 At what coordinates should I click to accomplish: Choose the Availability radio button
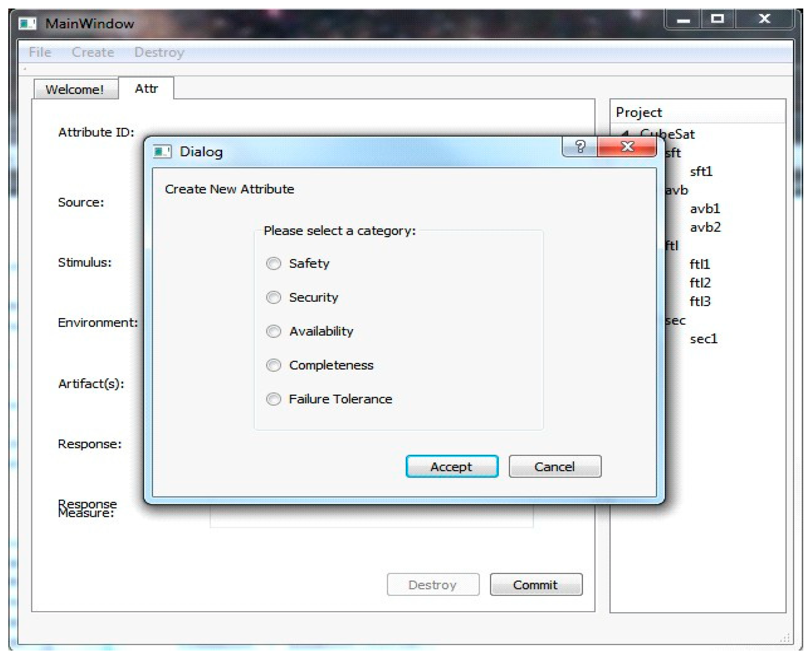pyautogui.click(x=273, y=331)
